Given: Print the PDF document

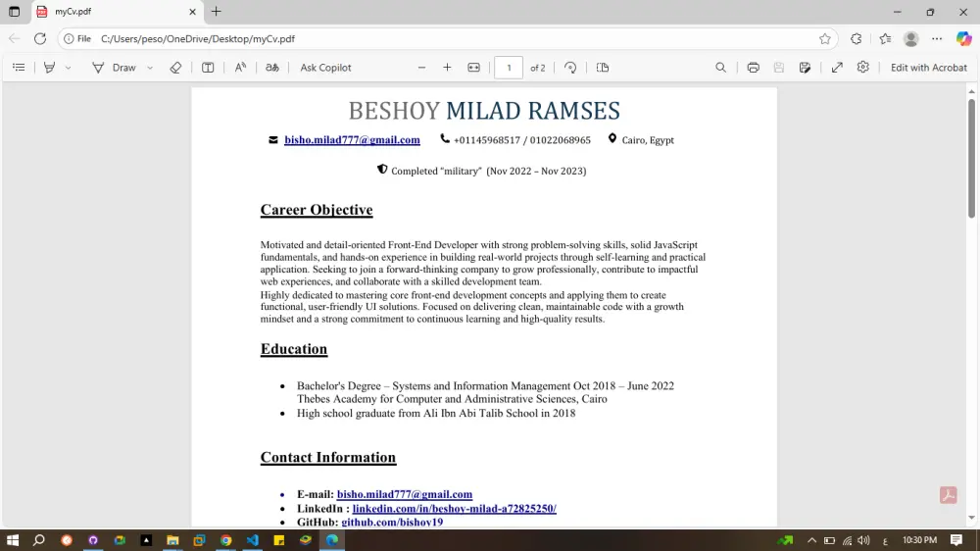Looking at the screenshot, I should [x=753, y=68].
